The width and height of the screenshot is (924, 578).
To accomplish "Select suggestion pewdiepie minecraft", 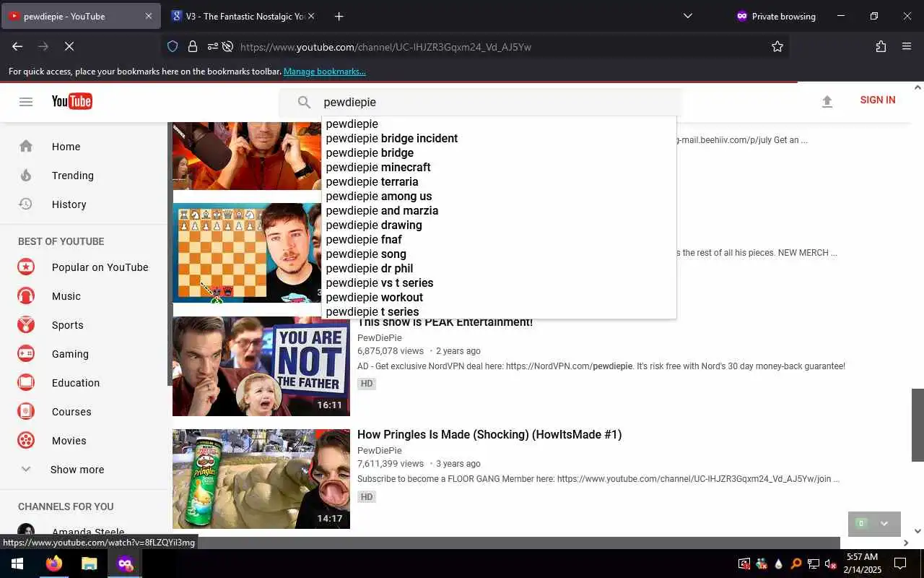I will click(499, 168).
